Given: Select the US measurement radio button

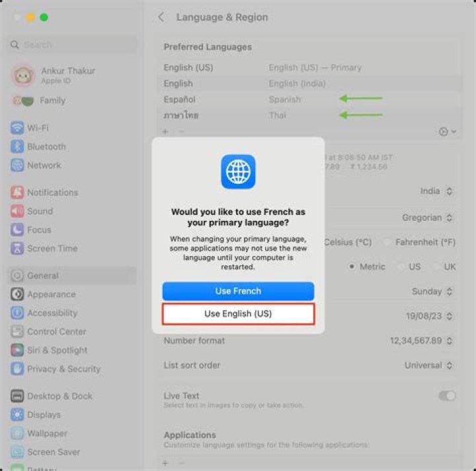Looking at the screenshot, I should tap(401, 267).
